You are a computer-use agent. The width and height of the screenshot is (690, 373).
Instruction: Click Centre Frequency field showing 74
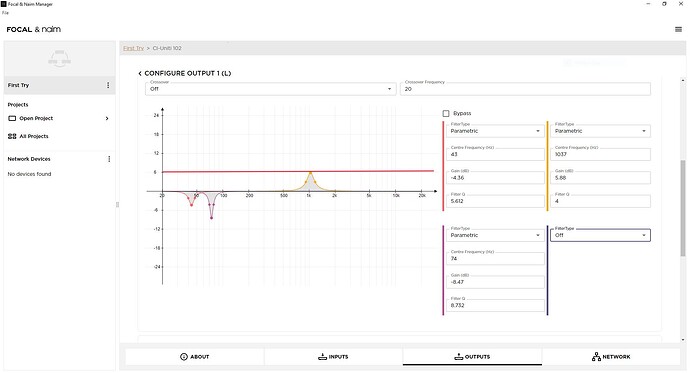coord(495,259)
